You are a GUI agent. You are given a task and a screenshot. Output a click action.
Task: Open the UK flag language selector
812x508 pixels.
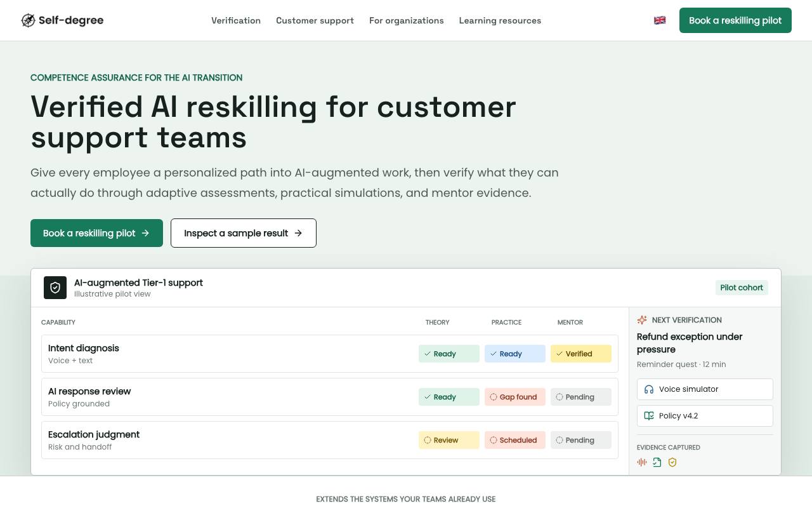(660, 20)
